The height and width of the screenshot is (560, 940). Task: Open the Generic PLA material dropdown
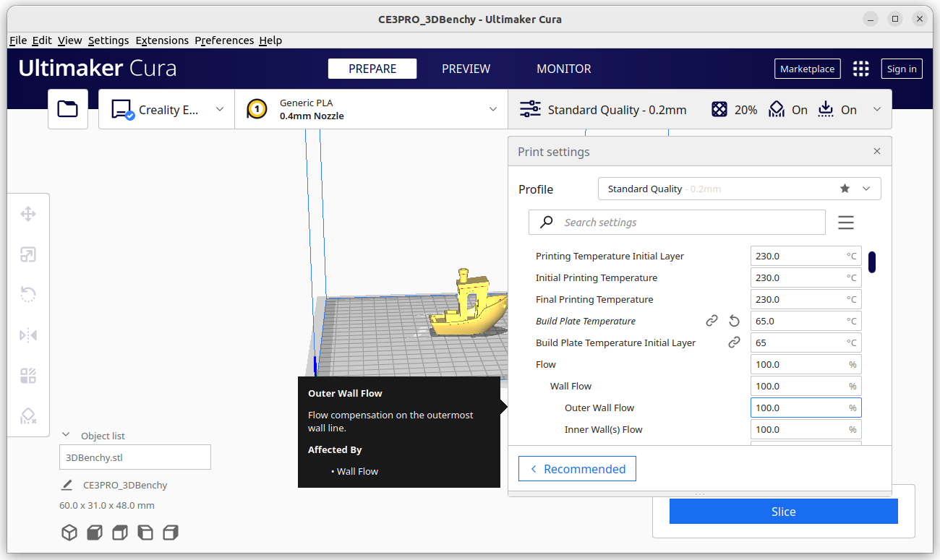[x=371, y=109]
